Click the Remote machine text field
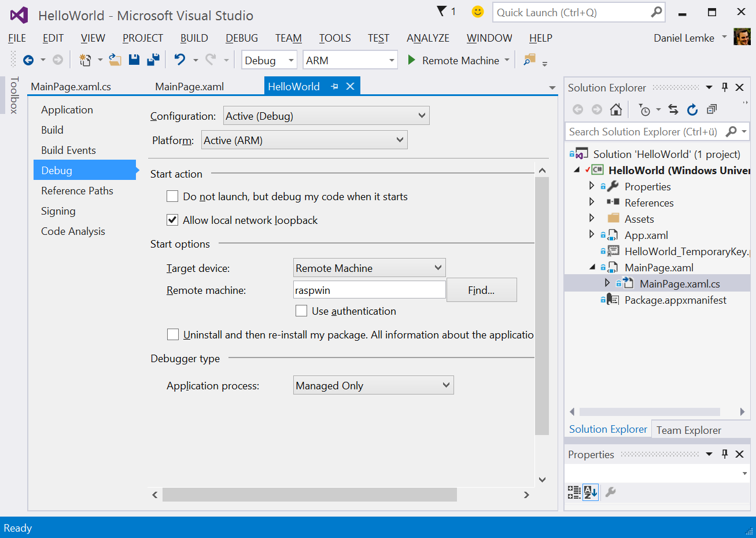The width and height of the screenshot is (756, 538). (x=370, y=290)
